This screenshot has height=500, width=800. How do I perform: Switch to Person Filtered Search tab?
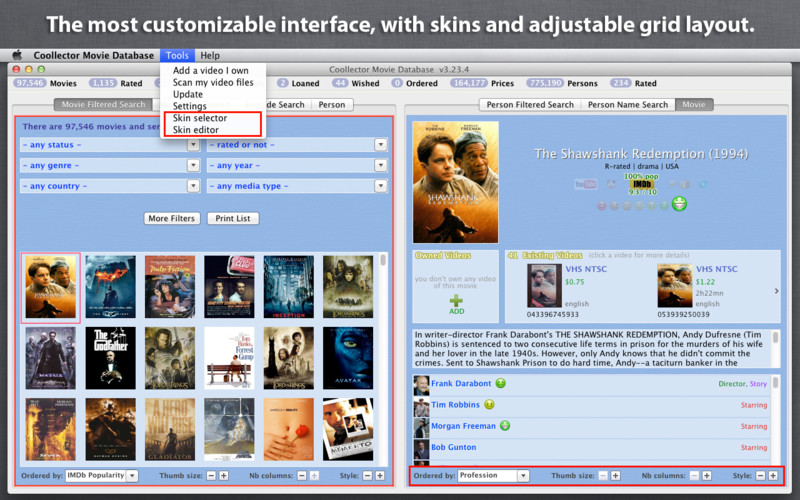(x=530, y=105)
